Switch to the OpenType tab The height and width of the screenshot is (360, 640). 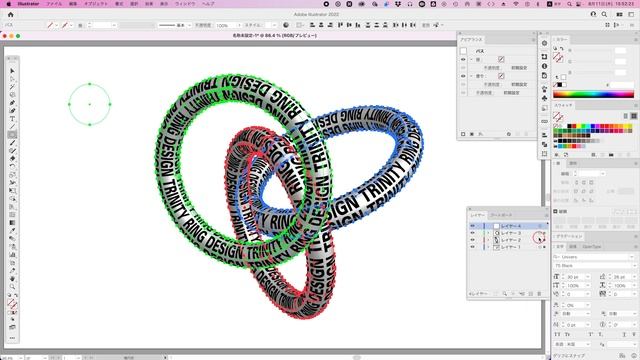click(x=591, y=247)
